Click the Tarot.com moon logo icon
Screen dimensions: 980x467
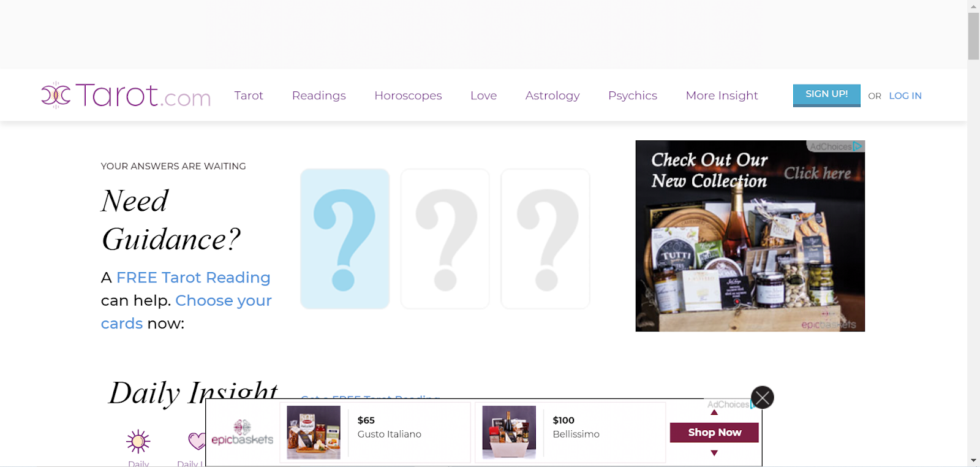(x=56, y=95)
